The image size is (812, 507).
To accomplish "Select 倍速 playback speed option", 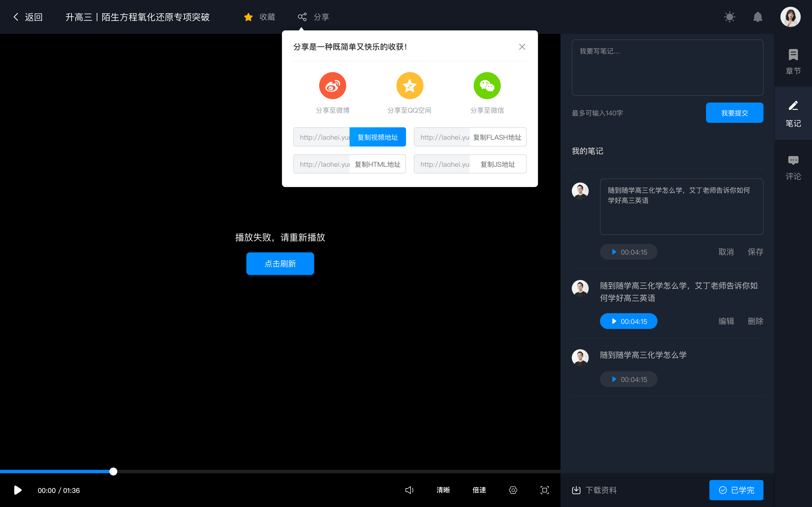I will pyautogui.click(x=479, y=490).
